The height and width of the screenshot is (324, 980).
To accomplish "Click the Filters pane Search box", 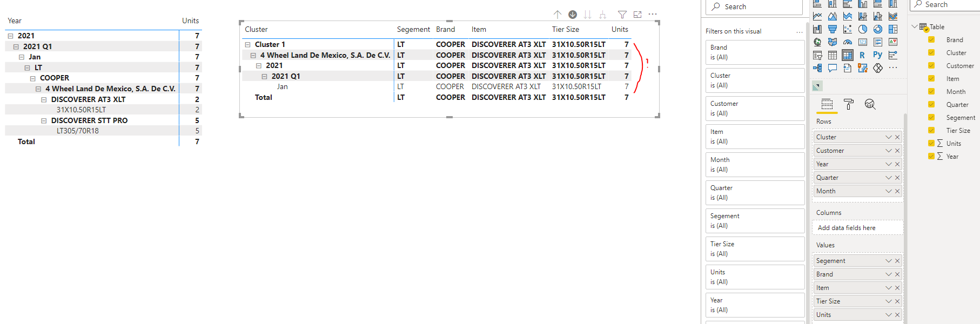I will [754, 7].
